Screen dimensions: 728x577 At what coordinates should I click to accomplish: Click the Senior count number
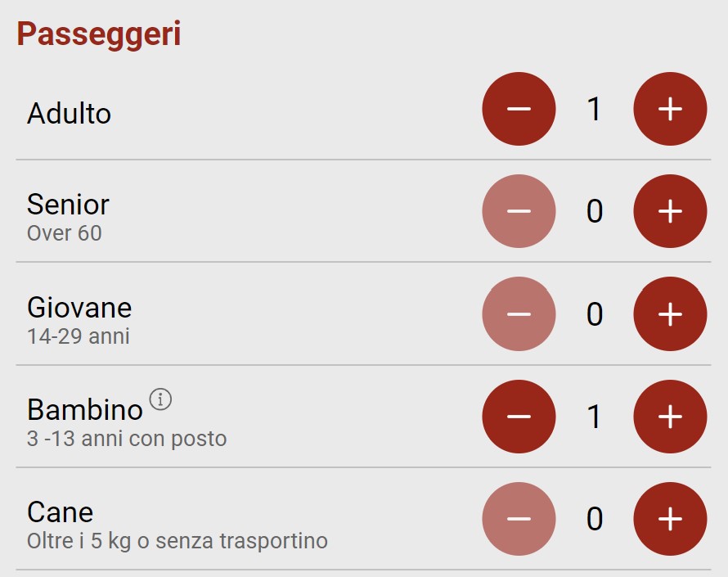[595, 211]
